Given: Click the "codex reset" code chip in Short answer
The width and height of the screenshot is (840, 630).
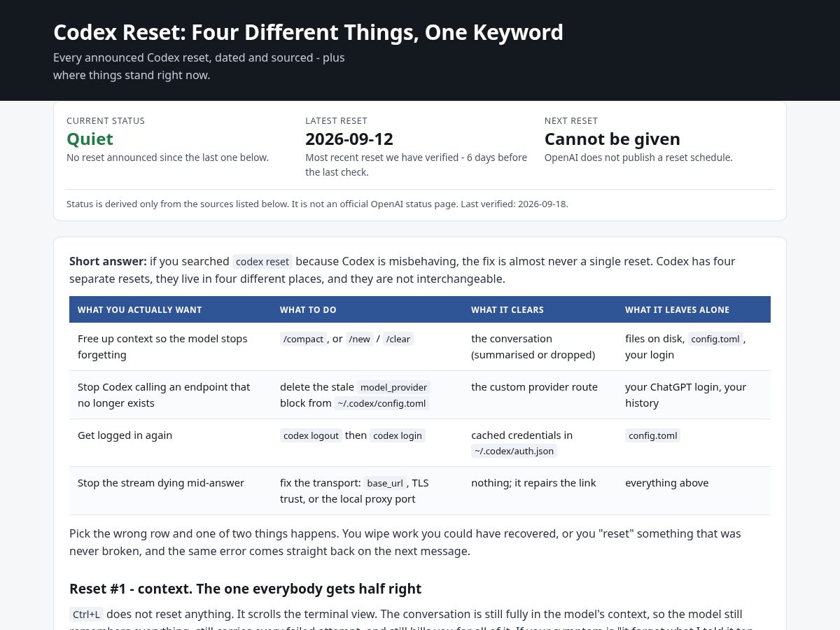Looking at the screenshot, I should pos(262,261).
